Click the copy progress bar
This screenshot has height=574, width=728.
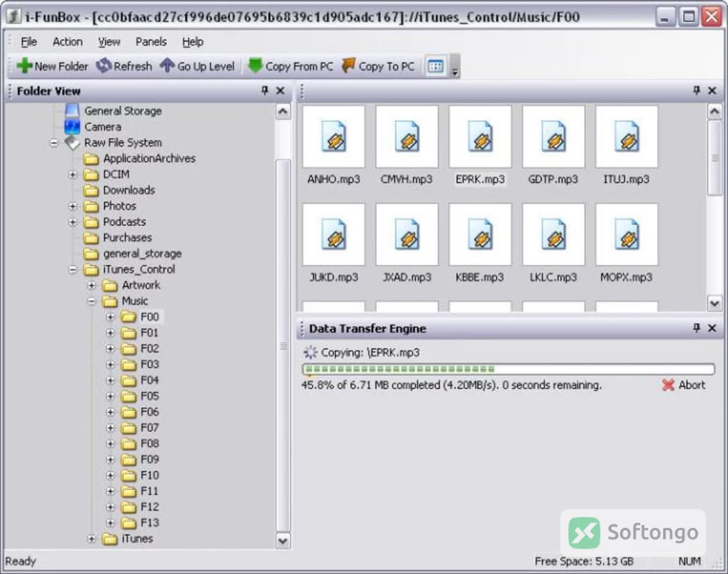tap(508, 369)
